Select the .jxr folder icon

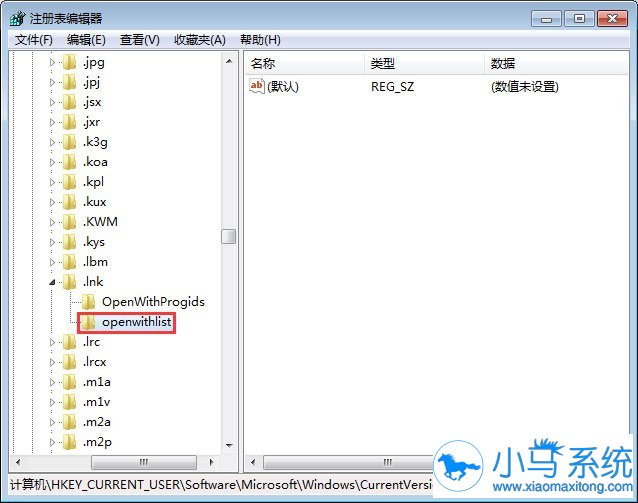69,122
